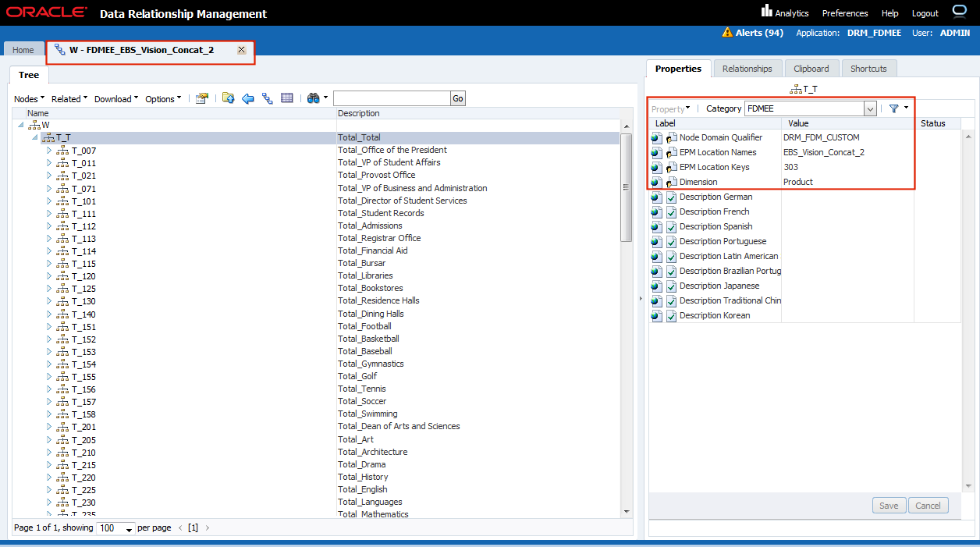
Task: Collapse the properties pane splitter arrow
Action: click(640, 299)
